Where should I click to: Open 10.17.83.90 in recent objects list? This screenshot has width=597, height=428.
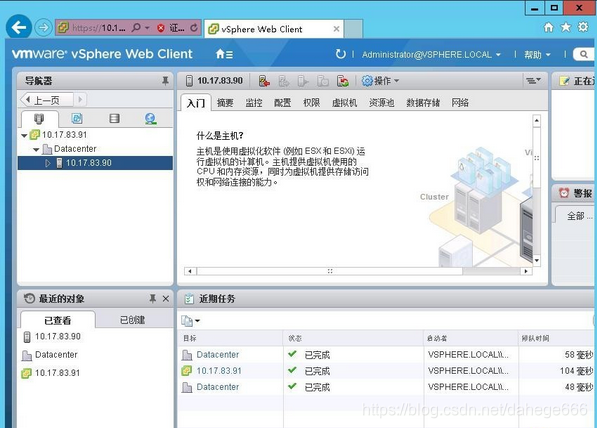click(x=57, y=337)
